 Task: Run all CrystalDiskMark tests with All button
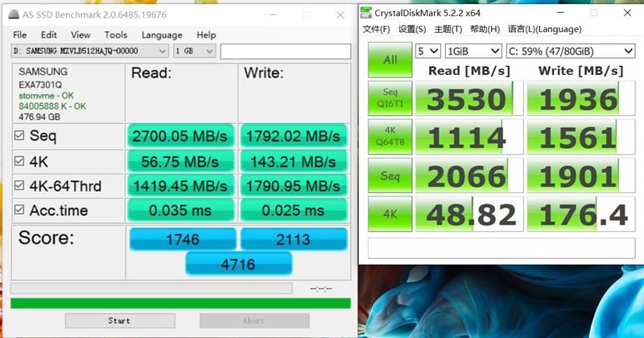click(390, 60)
